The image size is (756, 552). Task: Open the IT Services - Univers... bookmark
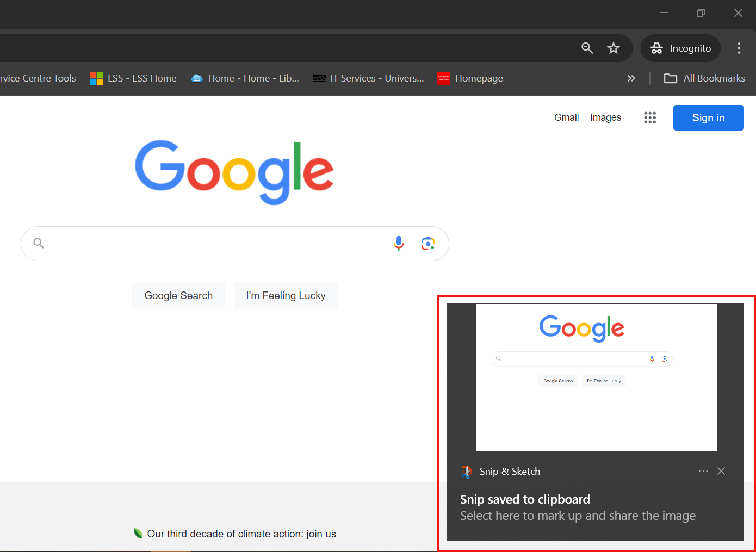pos(368,78)
